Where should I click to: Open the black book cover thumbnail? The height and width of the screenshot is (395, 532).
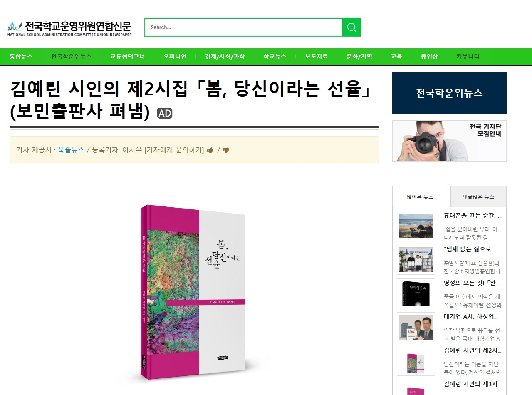coord(416,293)
